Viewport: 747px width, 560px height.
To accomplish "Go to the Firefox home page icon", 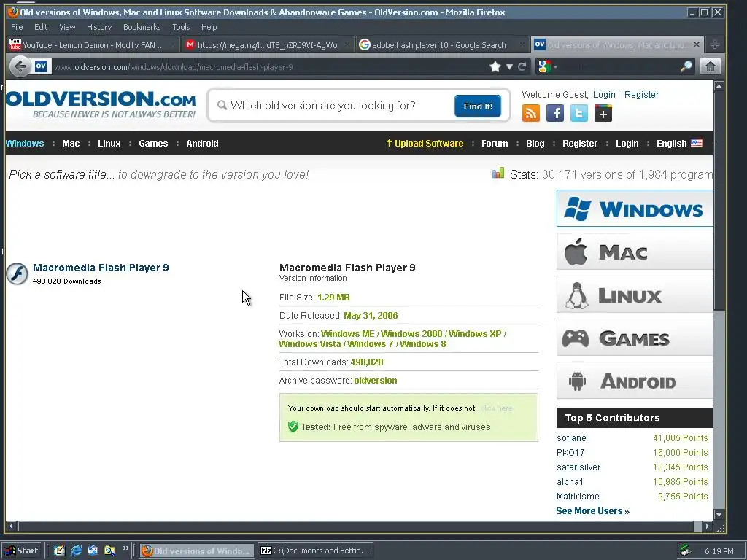I will (x=710, y=66).
